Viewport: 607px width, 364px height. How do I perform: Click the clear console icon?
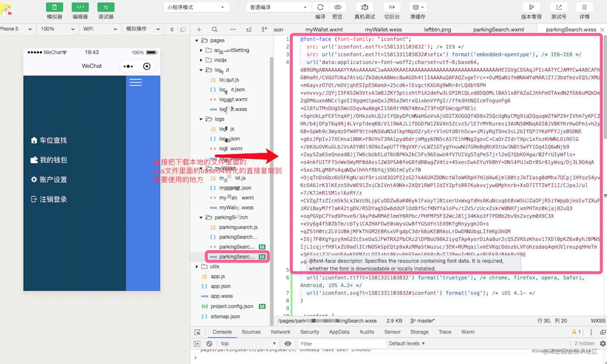tap(209, 344)
